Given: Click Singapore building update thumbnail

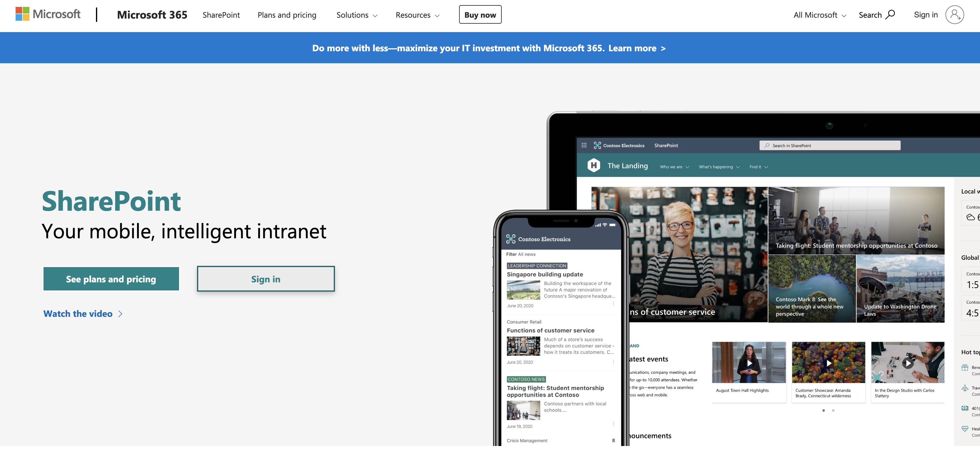Looking at the screenshot, I should 524,290.
